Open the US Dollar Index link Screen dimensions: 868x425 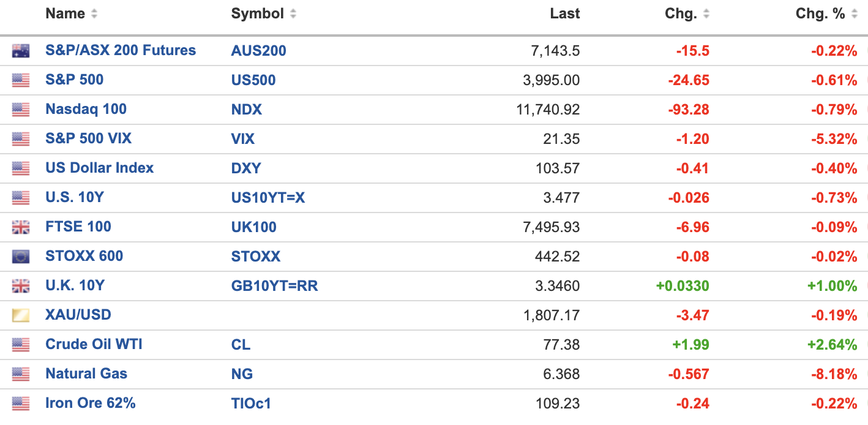pyautogui.click(x=100, y=168)
